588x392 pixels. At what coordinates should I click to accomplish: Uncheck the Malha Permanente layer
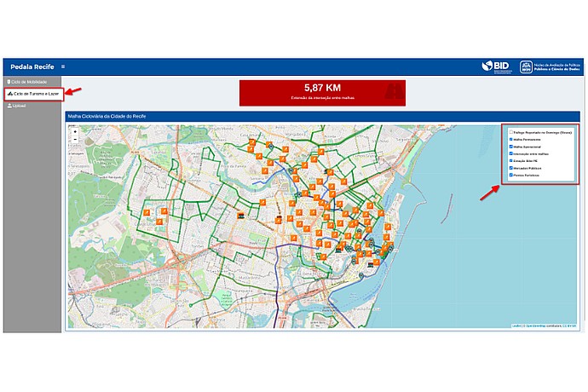[510, 139]
